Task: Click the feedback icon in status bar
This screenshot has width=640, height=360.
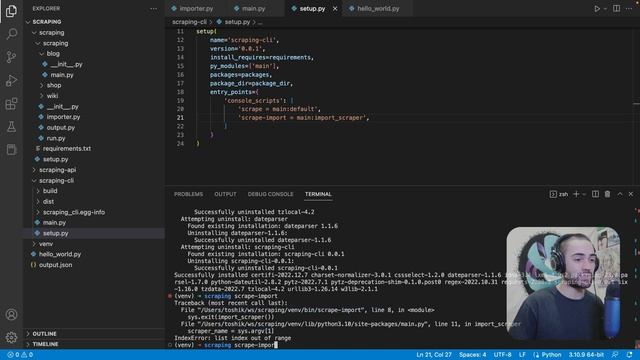Action: coord(615,355)
